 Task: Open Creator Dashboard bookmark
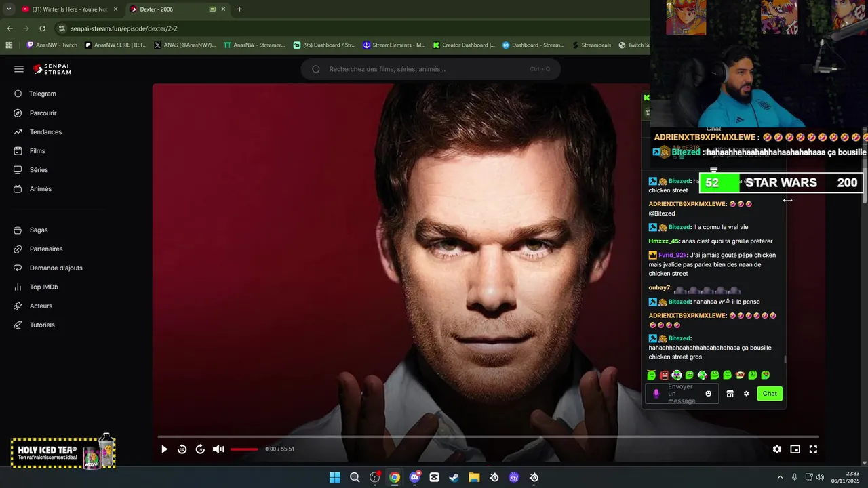[464, 45]
